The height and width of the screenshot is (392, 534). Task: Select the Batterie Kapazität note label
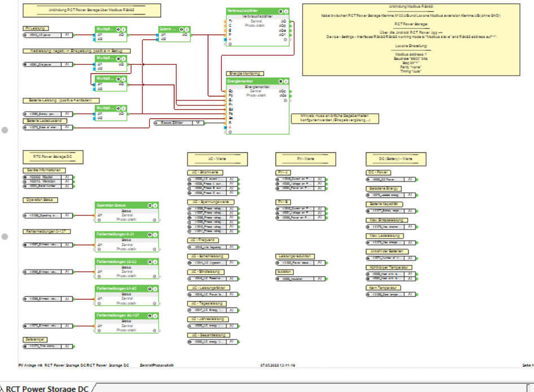pyautogui.click(x=384, y=204)
